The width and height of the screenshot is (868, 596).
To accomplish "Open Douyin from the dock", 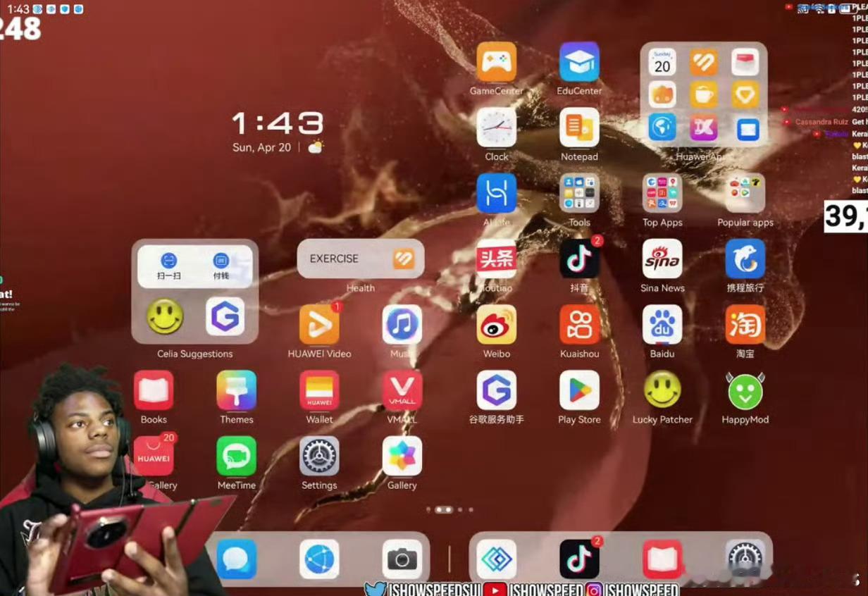I will click(579, 559).
